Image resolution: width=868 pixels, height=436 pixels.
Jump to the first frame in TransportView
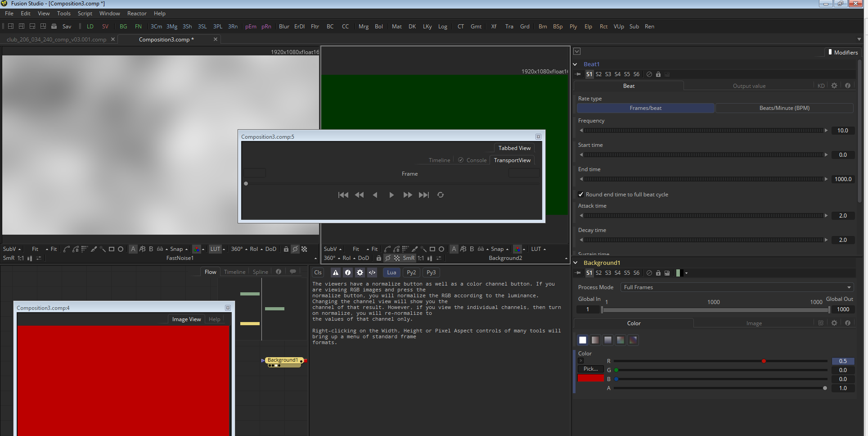(343, 195)
